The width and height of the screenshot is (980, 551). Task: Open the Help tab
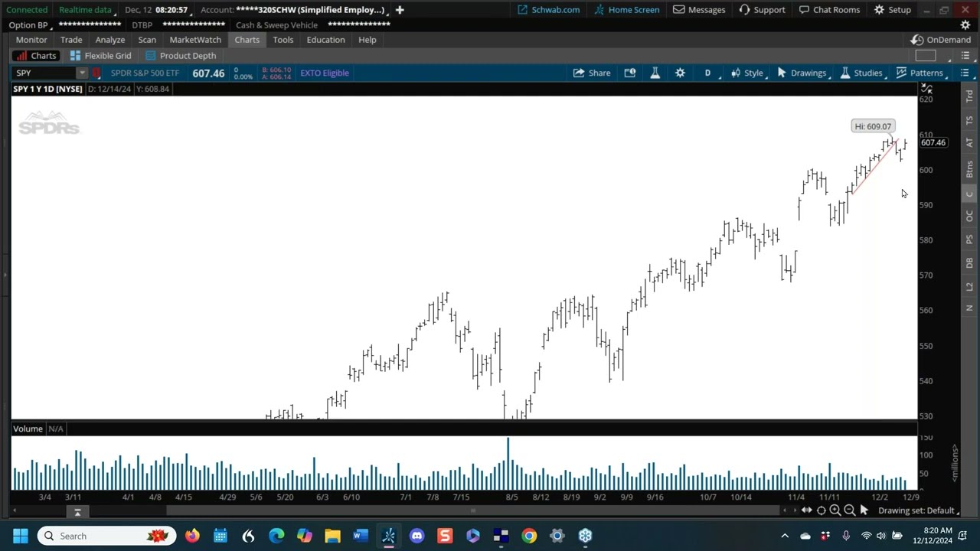[367, 40]
